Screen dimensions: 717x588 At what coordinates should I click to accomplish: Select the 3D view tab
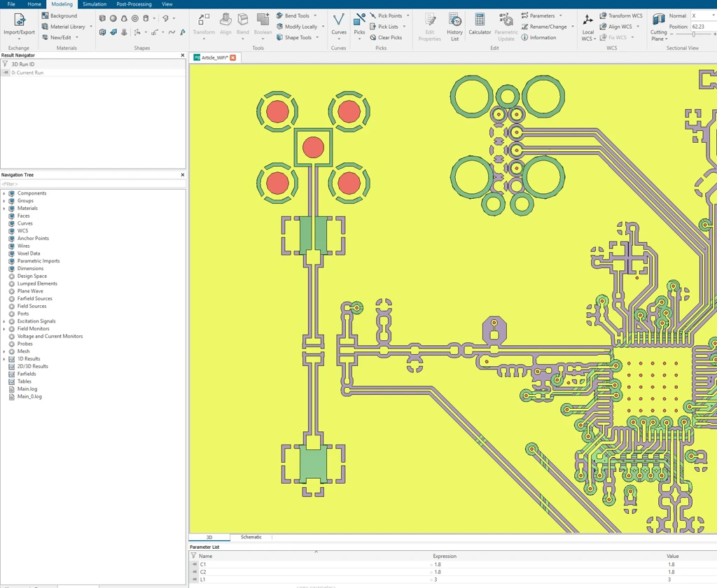pos(209,537)
